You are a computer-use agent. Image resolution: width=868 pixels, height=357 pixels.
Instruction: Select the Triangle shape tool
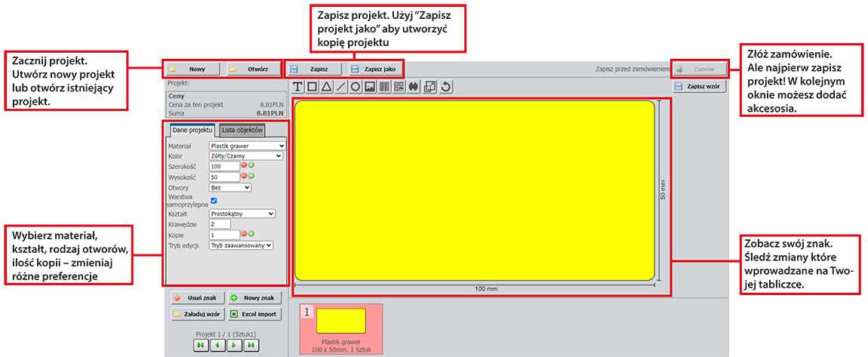click(326, 87)
